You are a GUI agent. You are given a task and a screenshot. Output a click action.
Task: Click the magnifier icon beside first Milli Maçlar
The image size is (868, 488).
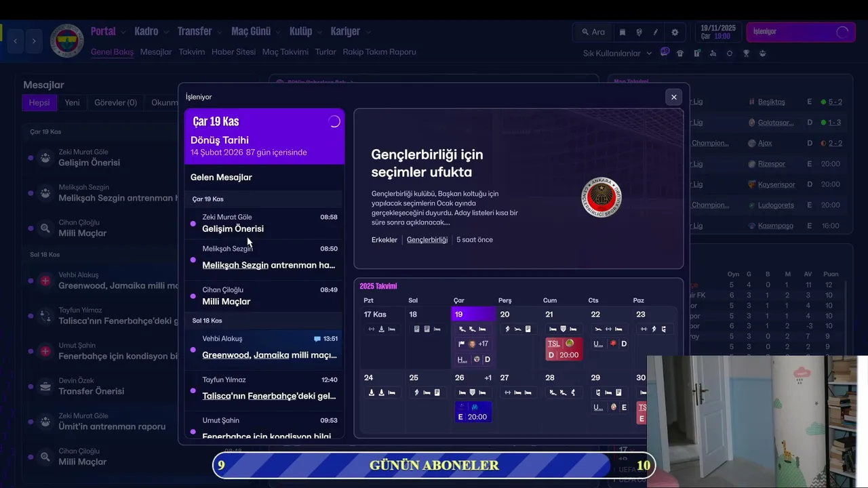pos(45,228)
